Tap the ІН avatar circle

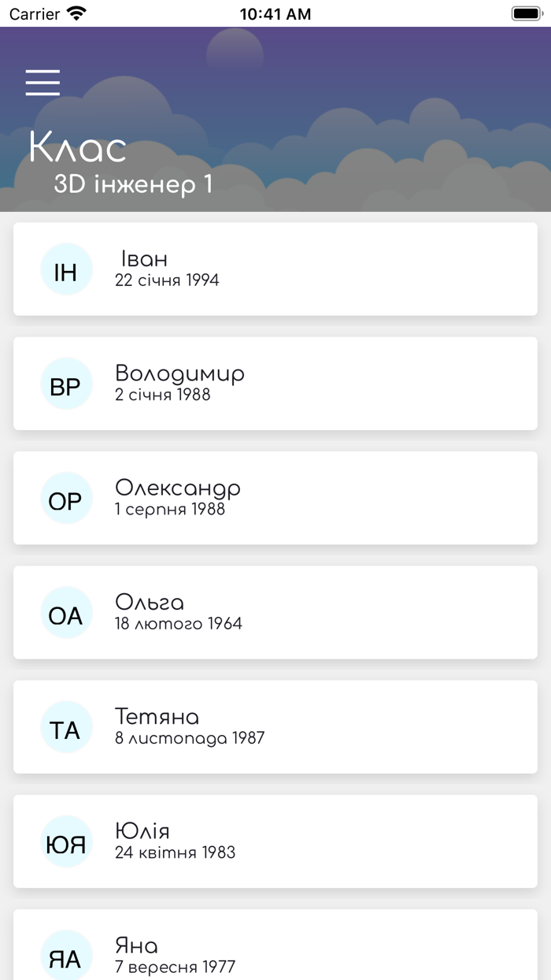point(66,269)
